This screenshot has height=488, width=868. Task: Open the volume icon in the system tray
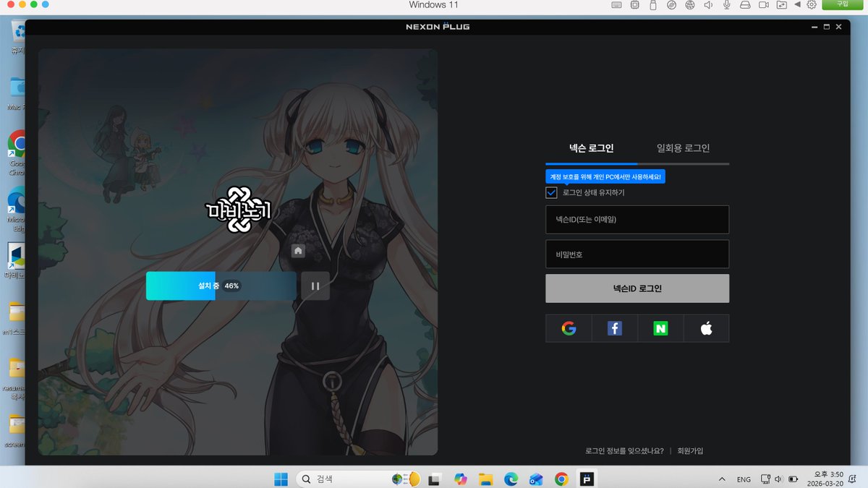779,479
